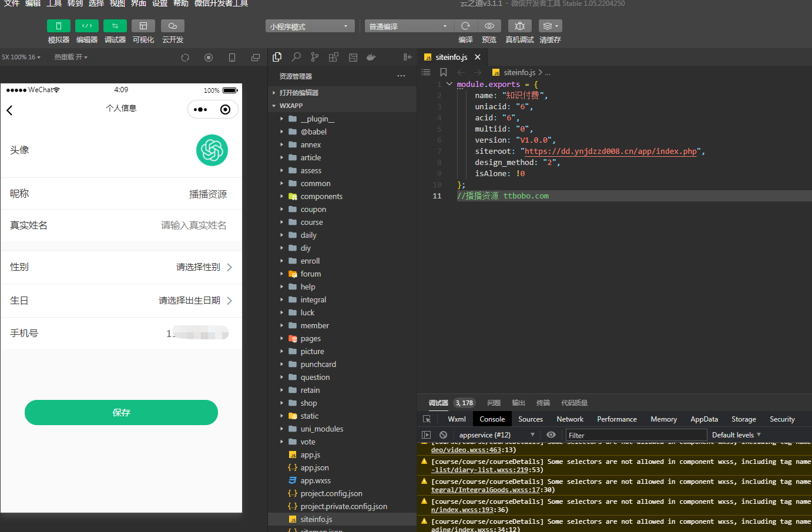Click the simulator refresh icon

[185, 58]
